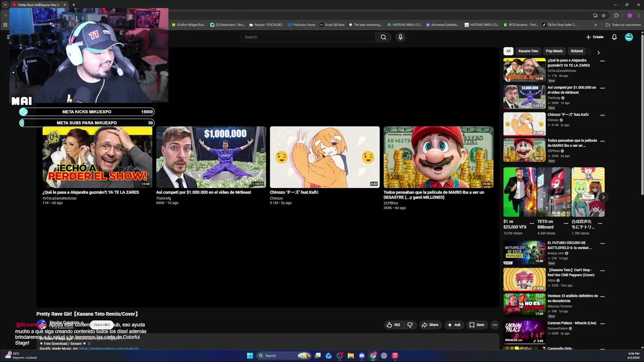644x362 pixels.
Task: Activate voice search microphone icon
Action: pos(400,37)
